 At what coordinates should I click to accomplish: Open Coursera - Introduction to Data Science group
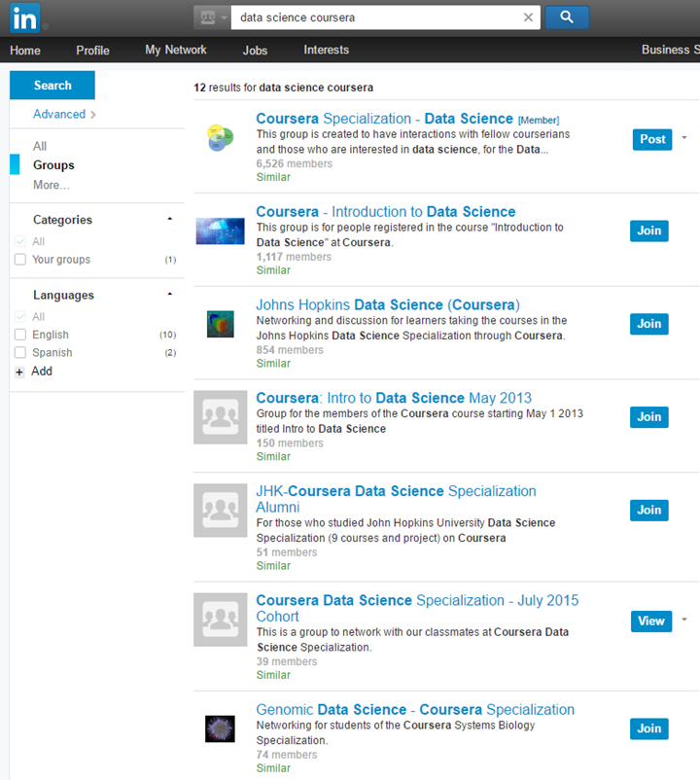(386, 211)
